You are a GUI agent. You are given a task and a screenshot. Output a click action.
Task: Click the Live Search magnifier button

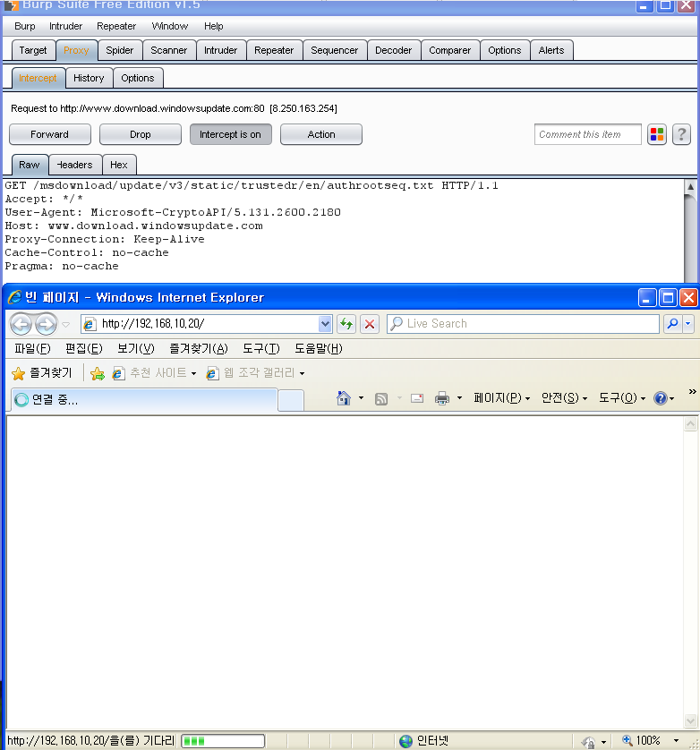click(x=673, y=324)
